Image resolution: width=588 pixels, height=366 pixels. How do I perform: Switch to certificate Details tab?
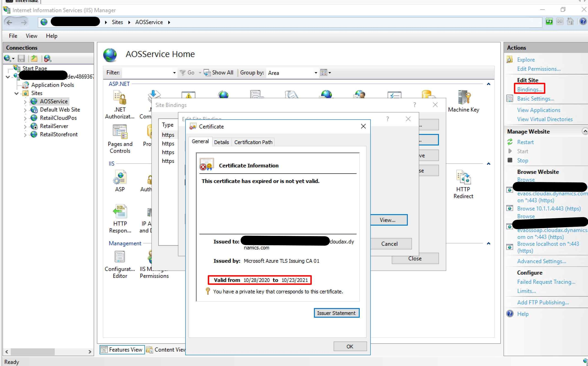point(221,142)
